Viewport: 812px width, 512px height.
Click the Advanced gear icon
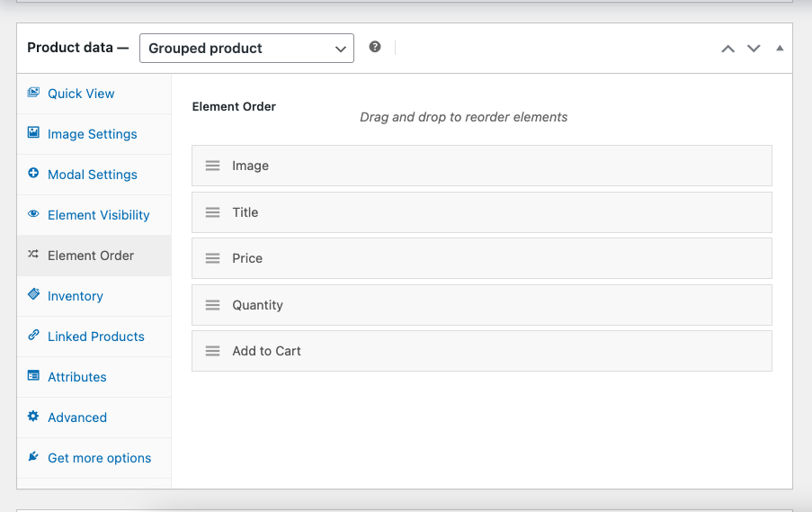[33, 417]
